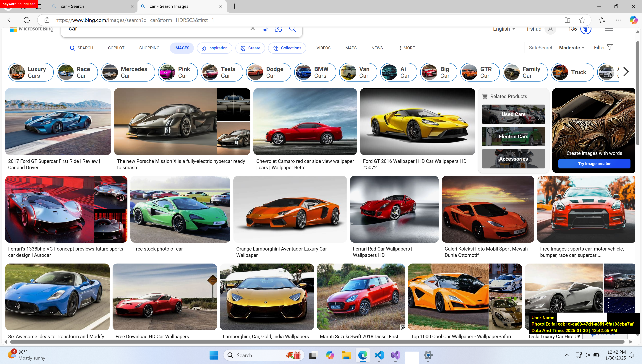Change SafeSearch Moderate dropdown
This screenshot has width=642, height=364.
point(571,48)
